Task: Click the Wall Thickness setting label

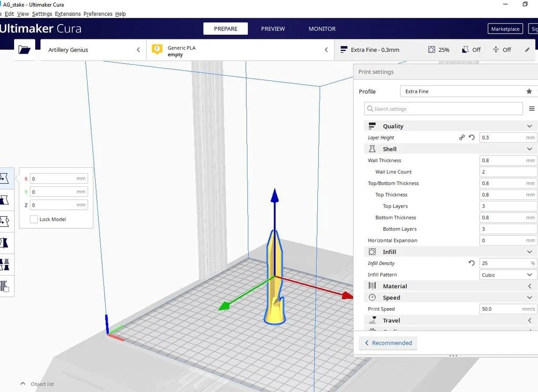Action: 384,161
